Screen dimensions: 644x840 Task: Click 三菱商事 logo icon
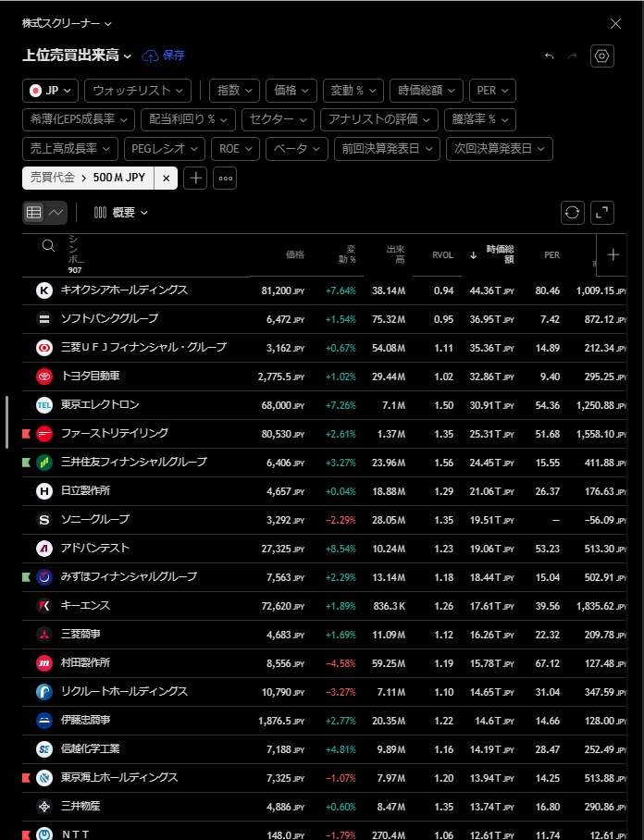point(44,635)
